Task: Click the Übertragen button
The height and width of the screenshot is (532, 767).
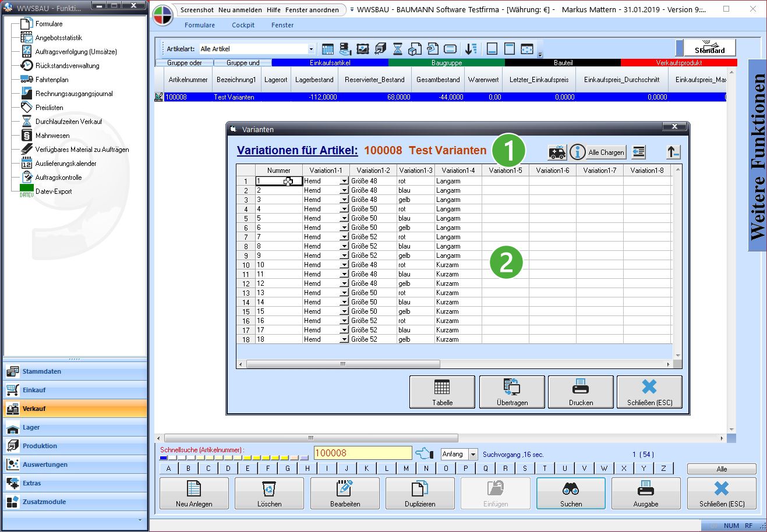Action: 512,392
